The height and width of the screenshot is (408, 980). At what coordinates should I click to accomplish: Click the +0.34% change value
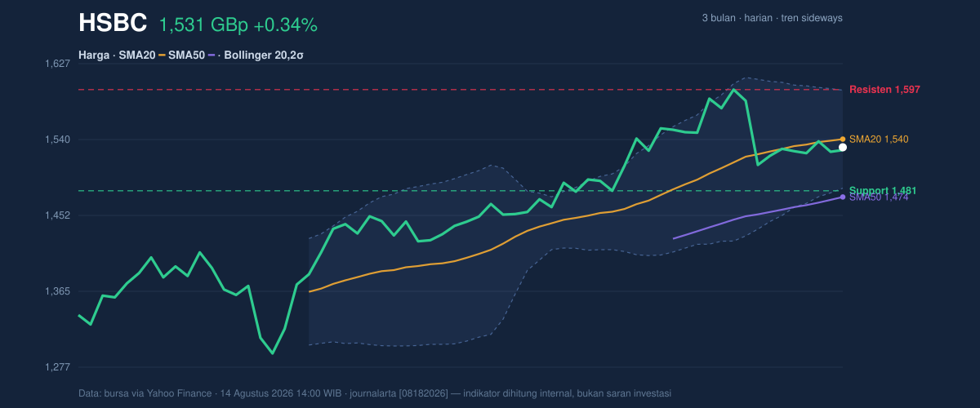point(285,25)
